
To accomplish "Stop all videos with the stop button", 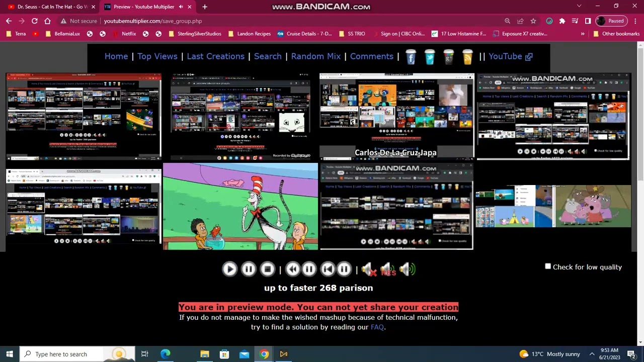I will pyautogui.click(x=268, y=269).
